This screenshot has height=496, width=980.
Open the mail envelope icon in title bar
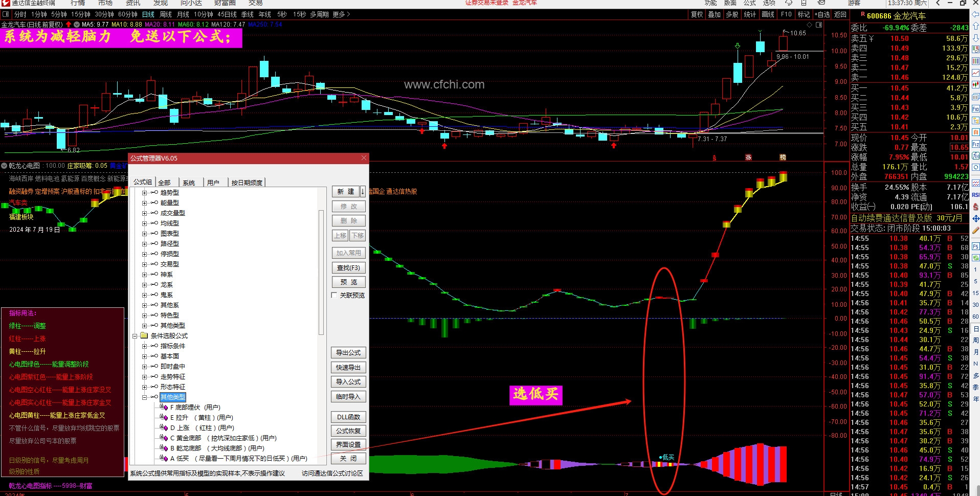click(x=821, y=3)
